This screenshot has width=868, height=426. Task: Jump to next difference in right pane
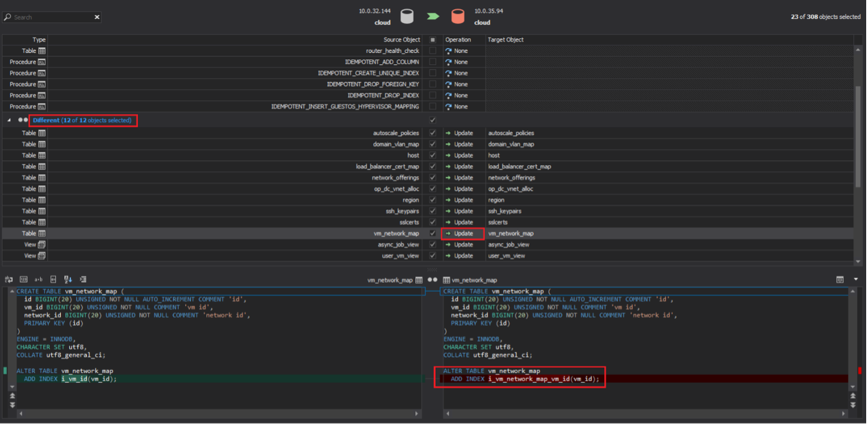pyautogui.click(x=853, y=405)
